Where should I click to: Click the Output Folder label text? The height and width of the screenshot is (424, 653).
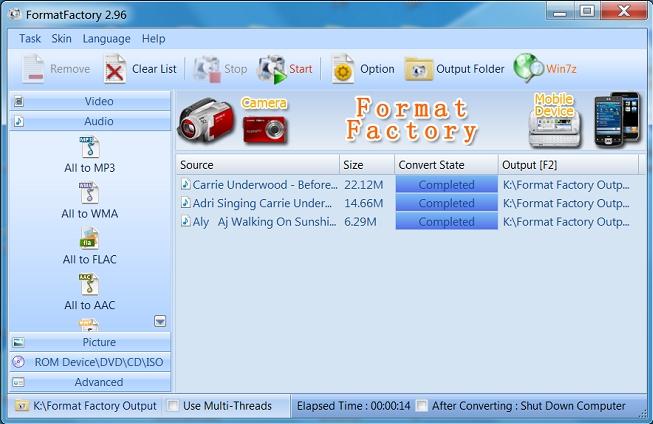470,69
